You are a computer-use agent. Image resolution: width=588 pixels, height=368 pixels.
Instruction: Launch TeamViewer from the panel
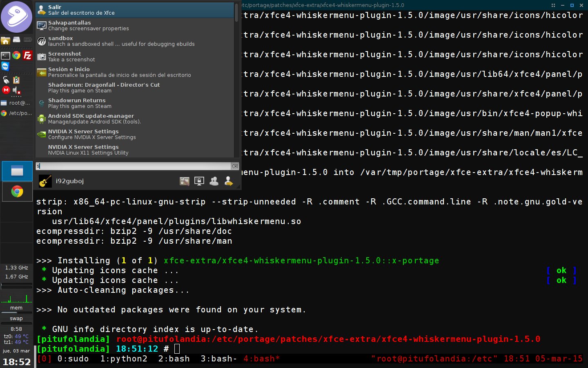coord(5,67)
